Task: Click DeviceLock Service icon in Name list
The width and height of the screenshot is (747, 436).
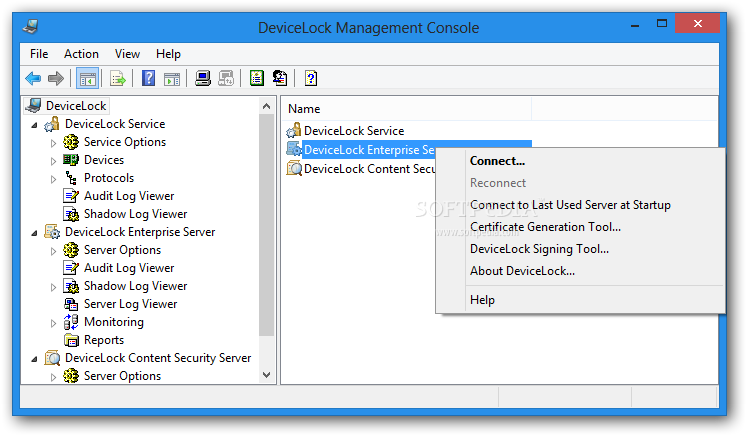Action: pyautogui.click(x=294, y=131)
